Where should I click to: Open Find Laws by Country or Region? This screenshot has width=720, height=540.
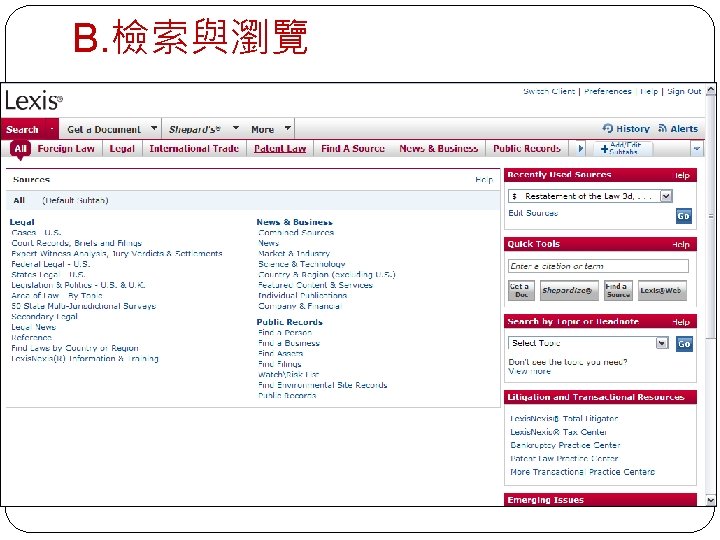click(75, 348)
